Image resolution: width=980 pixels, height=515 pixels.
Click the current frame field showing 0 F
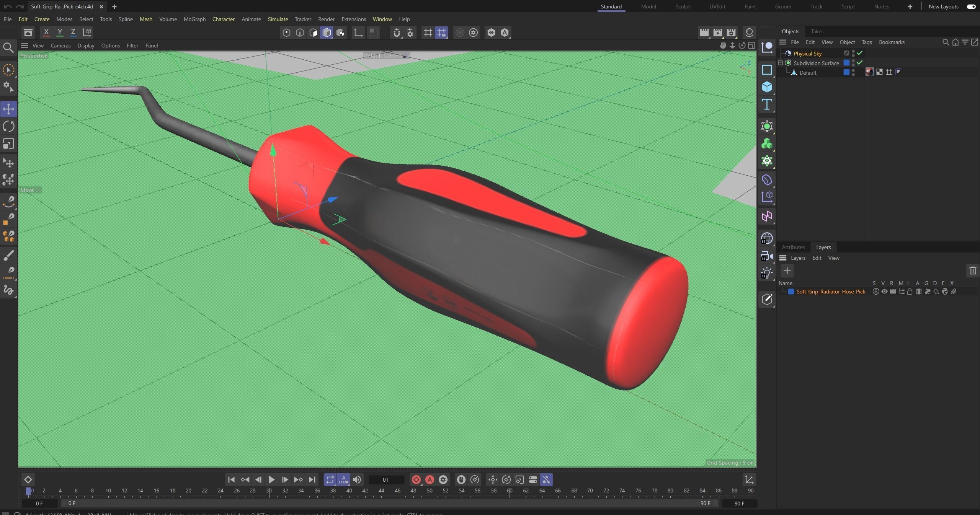click(386, 479)
